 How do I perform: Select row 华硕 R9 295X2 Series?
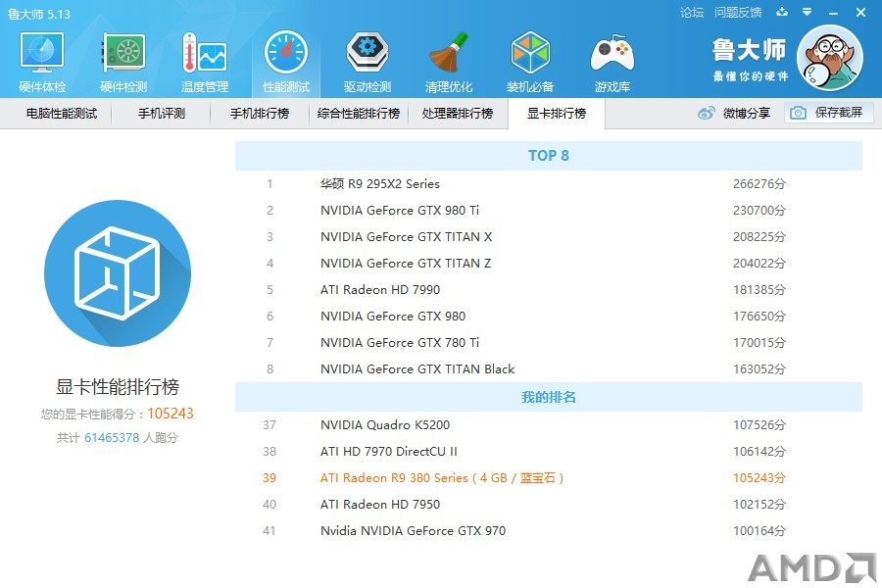549,184
